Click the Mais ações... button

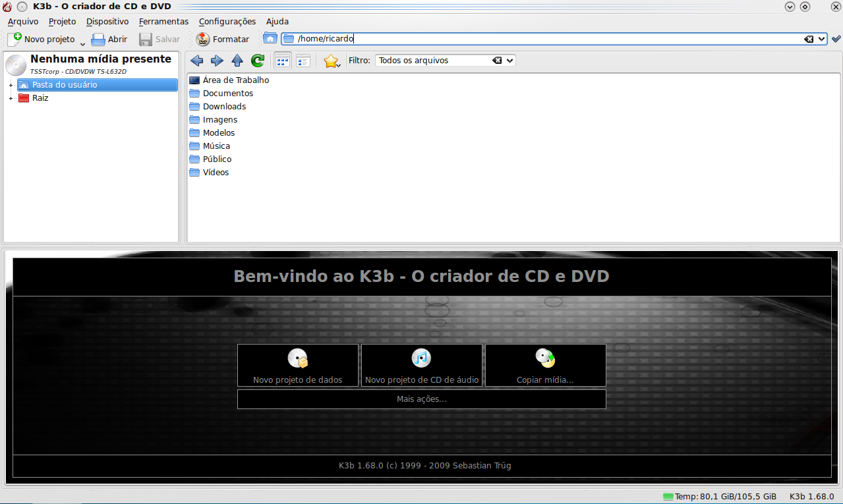422,399
